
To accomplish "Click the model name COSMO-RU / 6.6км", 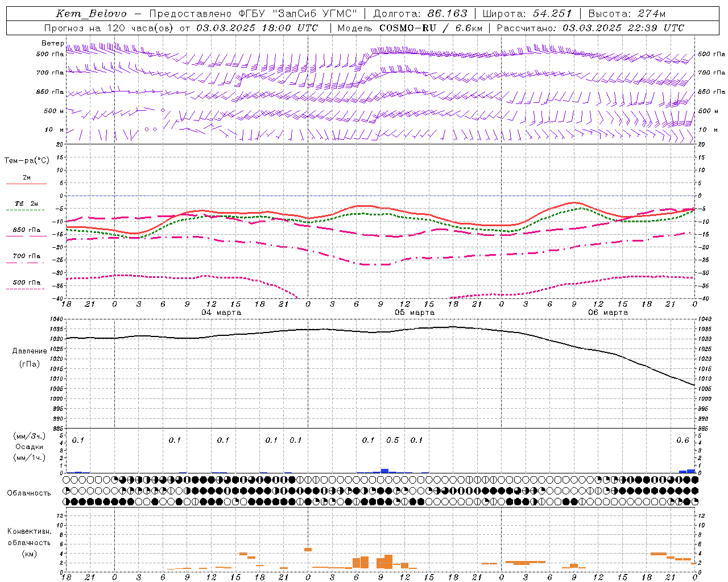I will 431,28.
